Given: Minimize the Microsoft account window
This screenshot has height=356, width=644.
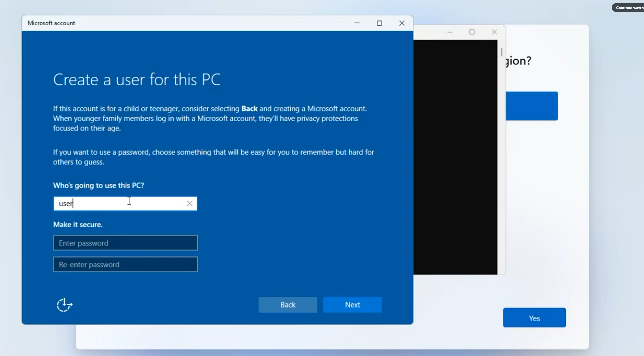Looking at the screenshot, I should point(357,23).
